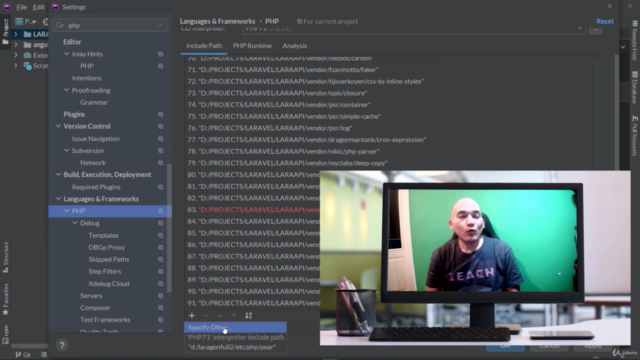Open the Plugins settings page

[74, 114]
